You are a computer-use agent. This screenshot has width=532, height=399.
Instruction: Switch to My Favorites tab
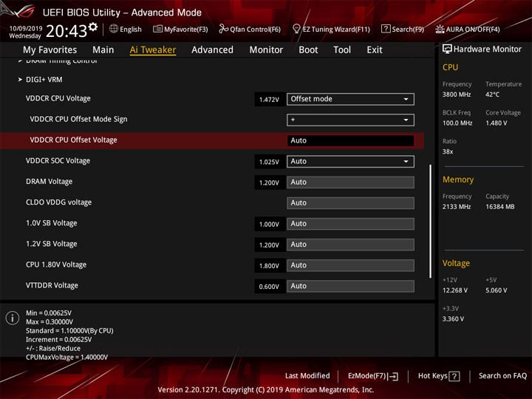tap(50, 50)
